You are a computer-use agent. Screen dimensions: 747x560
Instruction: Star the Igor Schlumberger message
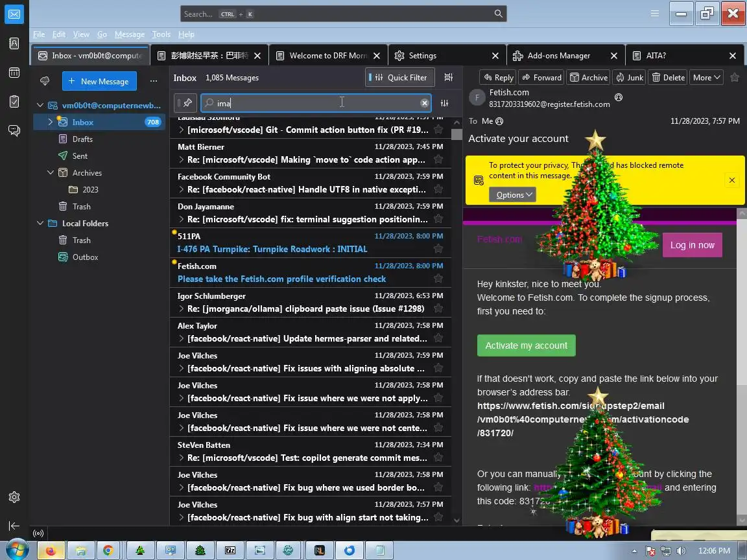click(x=438, y=309)
